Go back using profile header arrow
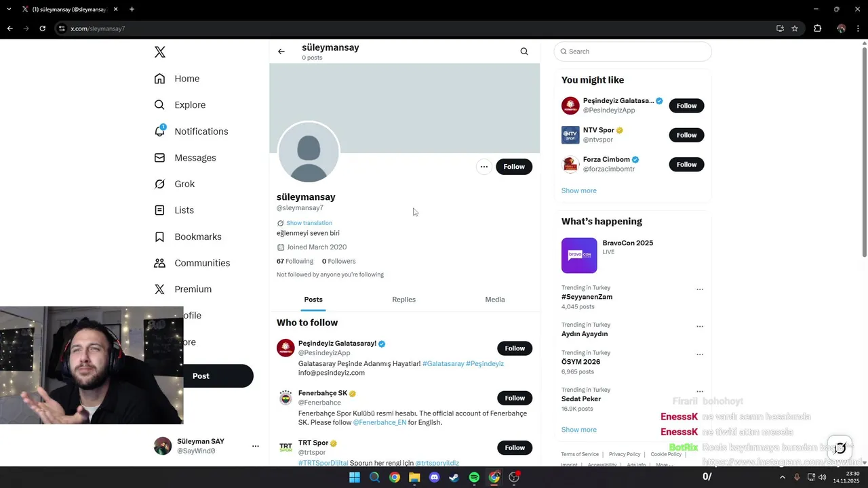The image size is (868, 488). (281, 52)
